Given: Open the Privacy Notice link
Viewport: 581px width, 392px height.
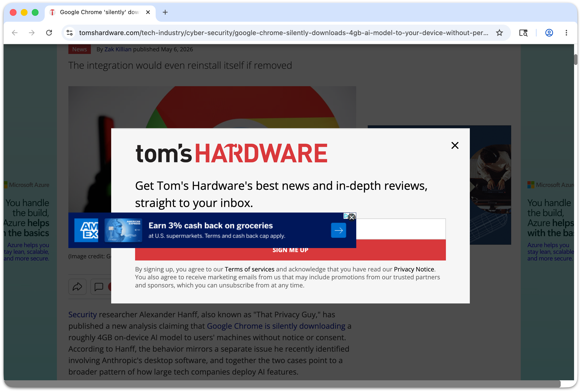Looking at the screenshot, I should point(414,269).
